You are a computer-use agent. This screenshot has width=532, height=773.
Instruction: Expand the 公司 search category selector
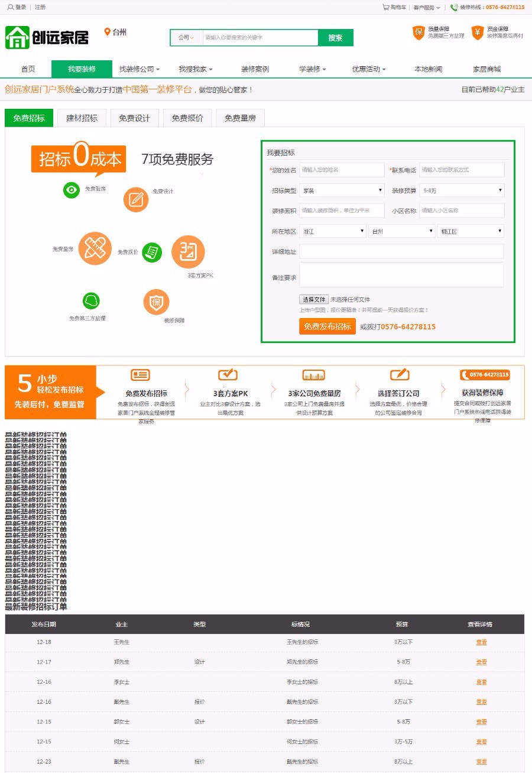tap(186, 37)
